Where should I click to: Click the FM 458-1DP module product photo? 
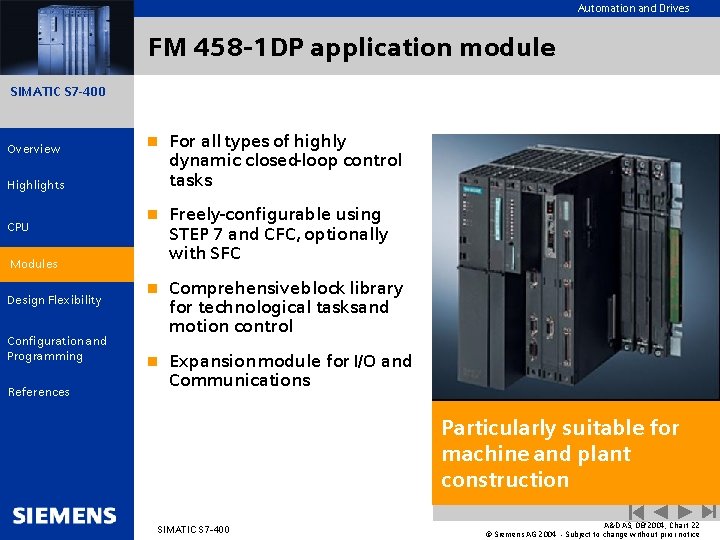pos(576,267)
